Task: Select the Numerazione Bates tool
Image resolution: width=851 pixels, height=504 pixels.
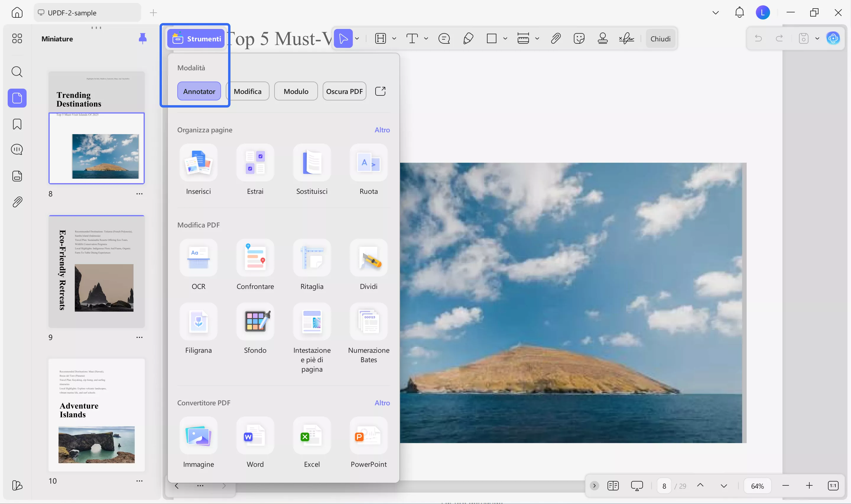Action: (368, 322)
